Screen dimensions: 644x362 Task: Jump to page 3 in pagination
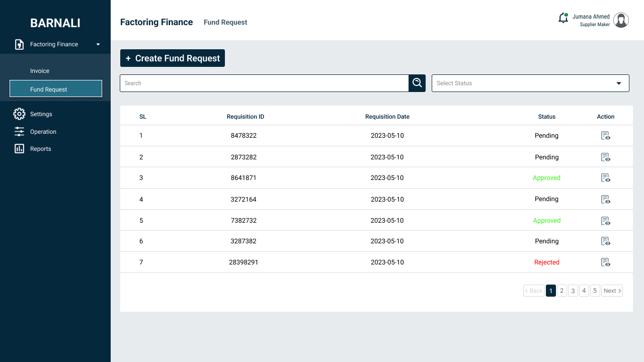[x=573, y=291]
